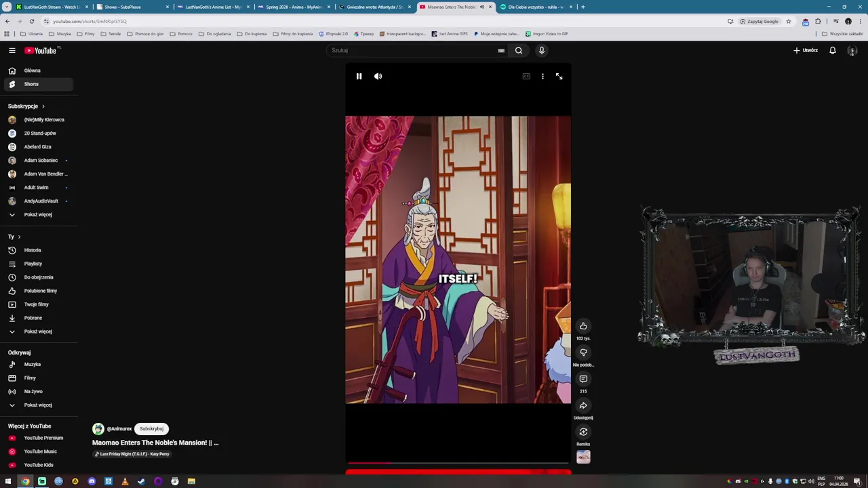Open Playlisty in sidebar
Viewport: 868px width, 488px height.
click(x=38, y=264)
